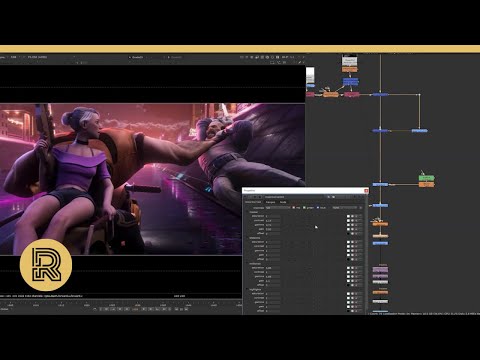Viewport: 480px width, 360px height.
Task: Split master gamma into four channels
Action: point(356,225)
